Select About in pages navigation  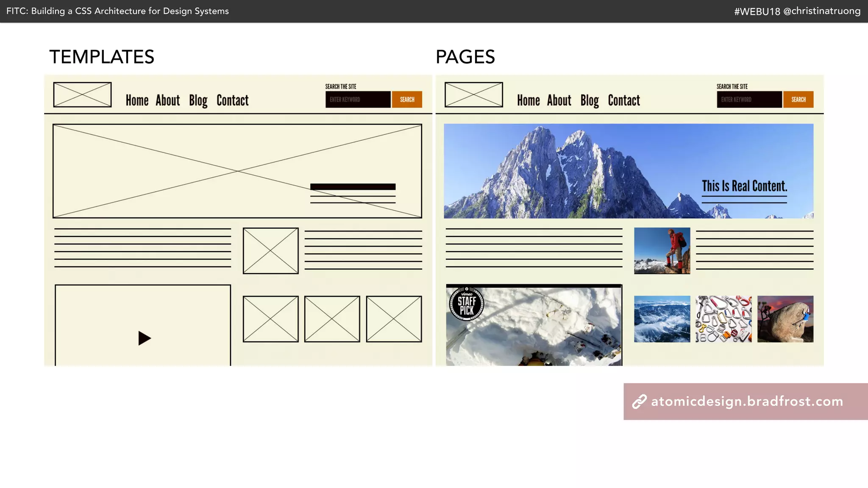coord(559,100)
